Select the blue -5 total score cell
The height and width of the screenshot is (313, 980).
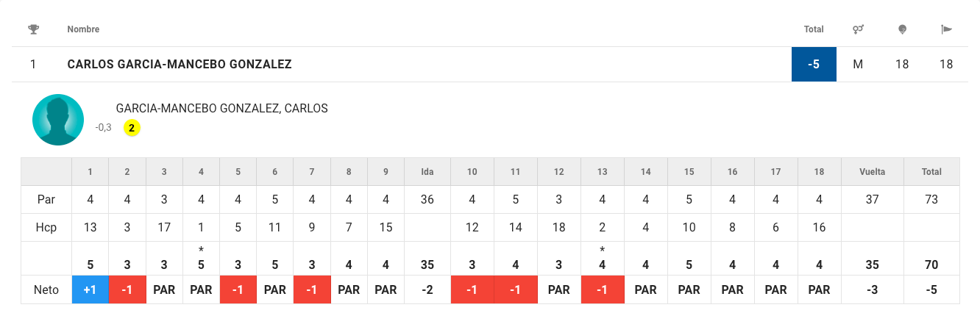[x=814, y=65]
